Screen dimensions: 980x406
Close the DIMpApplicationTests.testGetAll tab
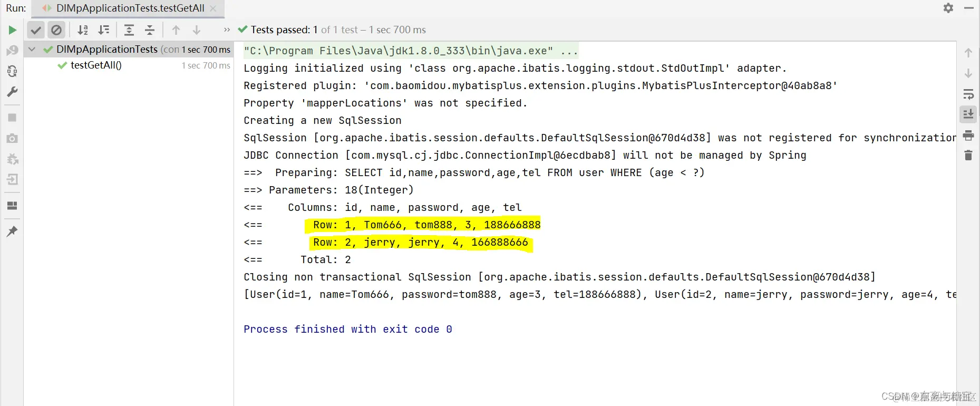[x=213, y=8]
